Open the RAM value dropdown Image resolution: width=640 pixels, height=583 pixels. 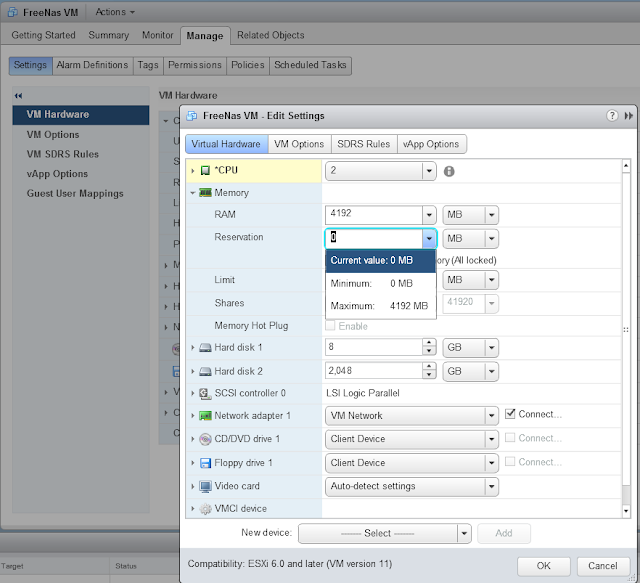(429, 215)
